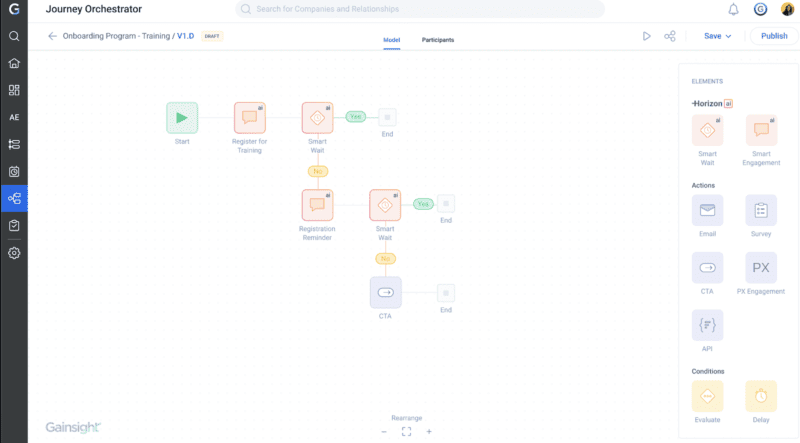Zoom in canvas with plus control
Image resolution: width=800 pixels, height=443 pixels.
(x=429, y=431)
